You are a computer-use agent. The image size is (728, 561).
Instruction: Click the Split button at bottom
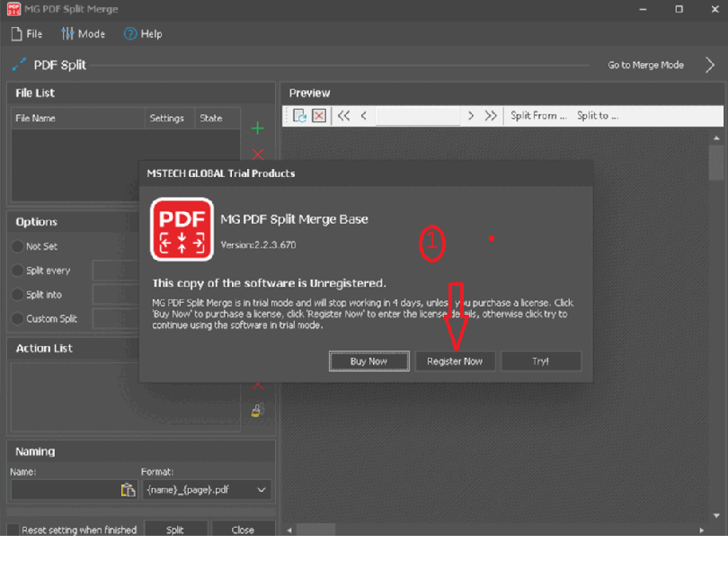[x=175, y=529]
